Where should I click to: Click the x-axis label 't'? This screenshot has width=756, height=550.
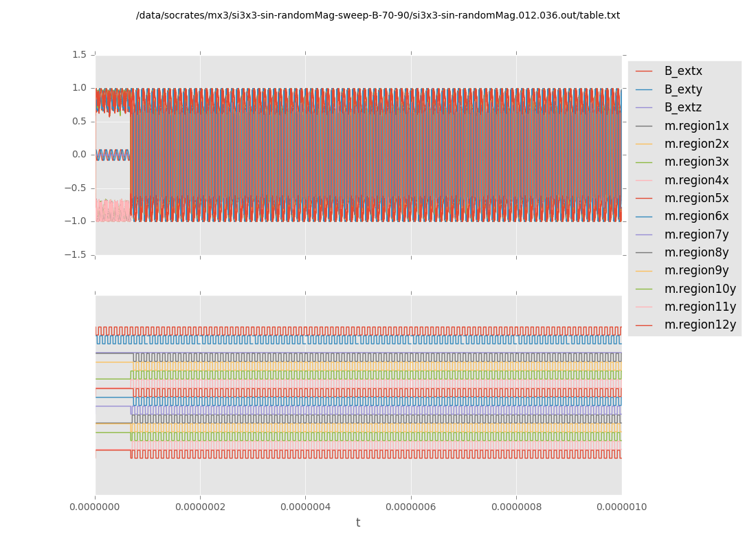point(358,522)
